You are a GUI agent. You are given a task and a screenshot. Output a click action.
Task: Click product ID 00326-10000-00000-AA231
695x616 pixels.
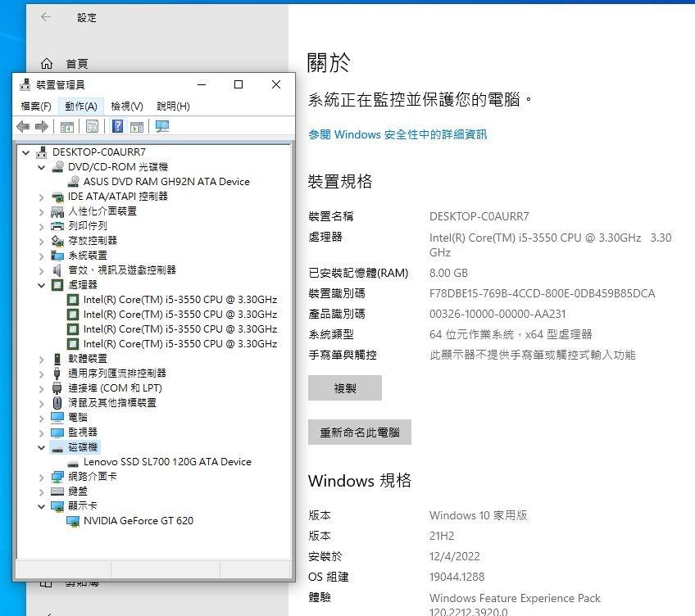[497, 314]
